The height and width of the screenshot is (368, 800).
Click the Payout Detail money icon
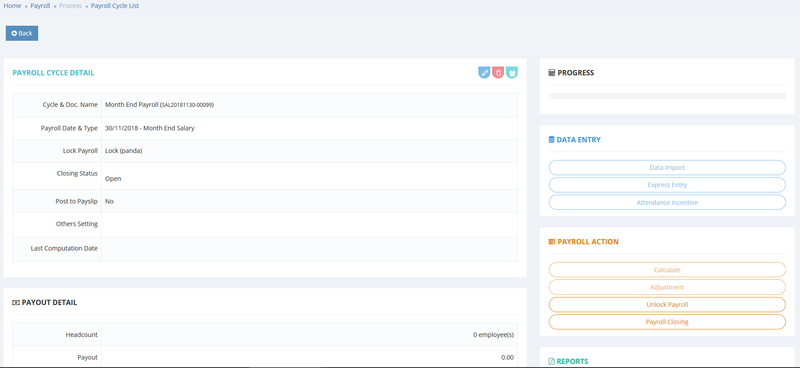pos(16,302)
